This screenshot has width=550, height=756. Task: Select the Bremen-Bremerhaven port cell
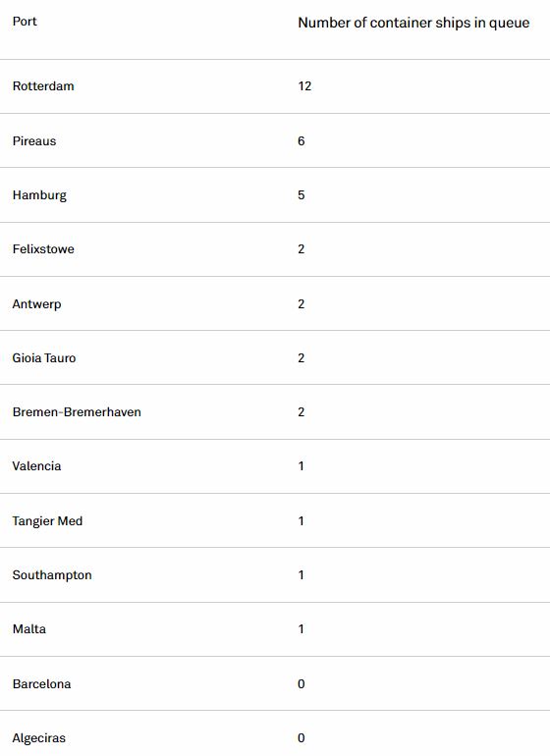pyautogui.click(x=77, y=412)
